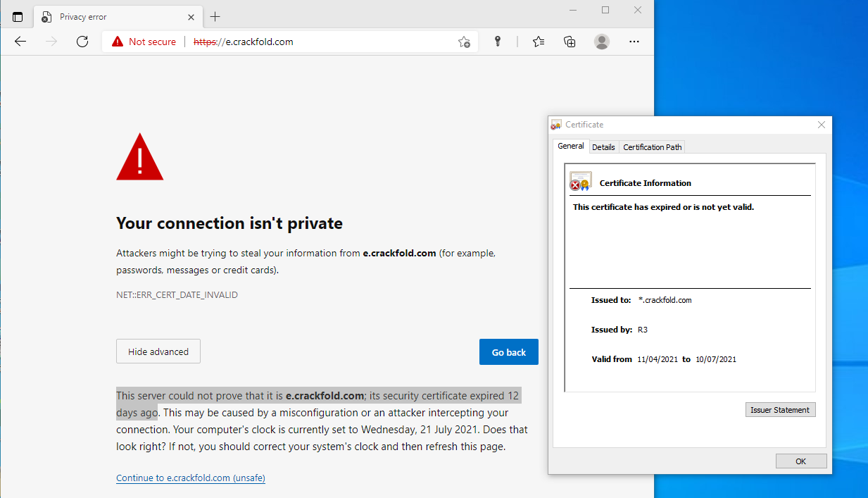868x498 pixels.
Task: Click the 'Your connection isn't private' heading
Action: point(229,223)
